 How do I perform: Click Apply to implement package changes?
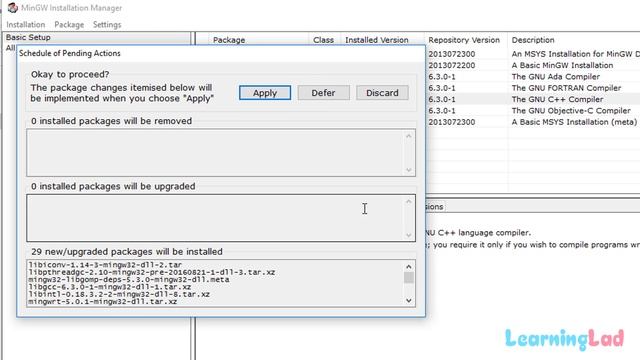265,93
